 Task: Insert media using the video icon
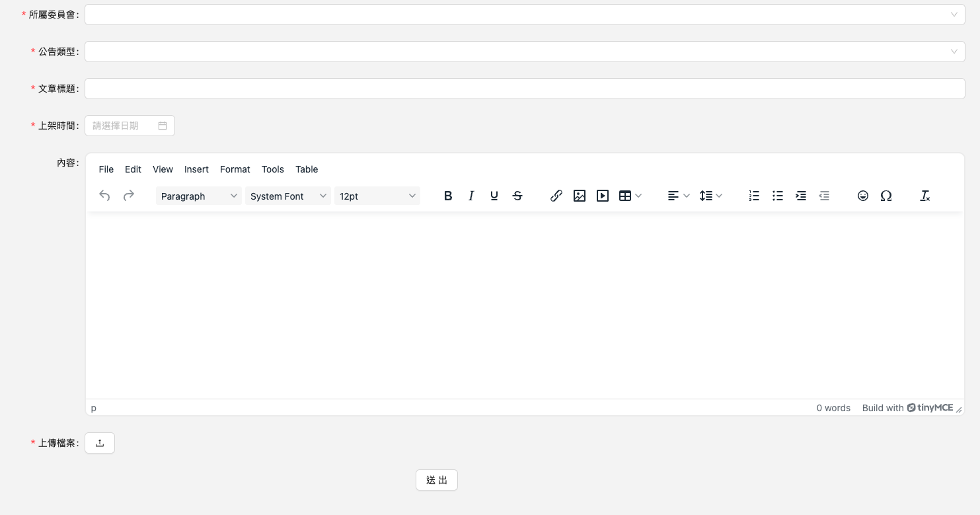(x=603, y=196)
